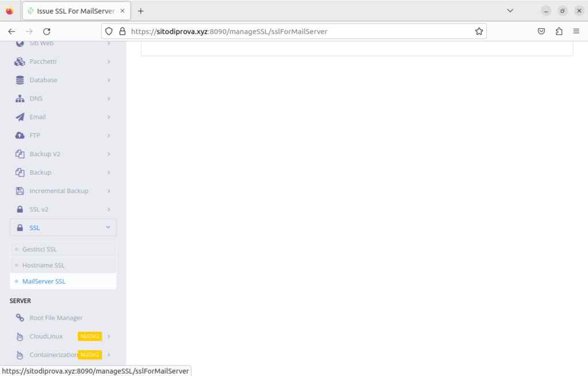Open the Database sidebar menu
Screen dimensions: 588x376
tap(63, 80)
